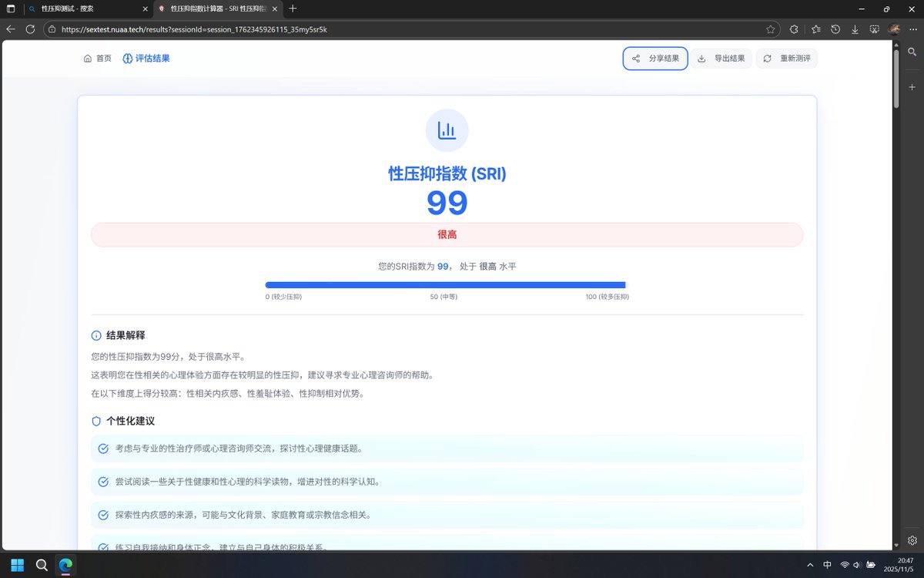Click the 导出结果 export button

[x=721, y=59]
